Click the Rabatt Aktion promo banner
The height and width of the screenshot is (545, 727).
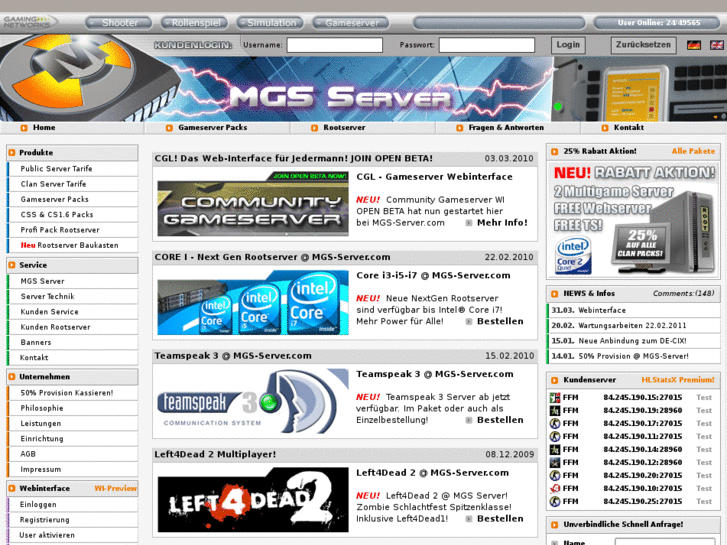point(633,220)
